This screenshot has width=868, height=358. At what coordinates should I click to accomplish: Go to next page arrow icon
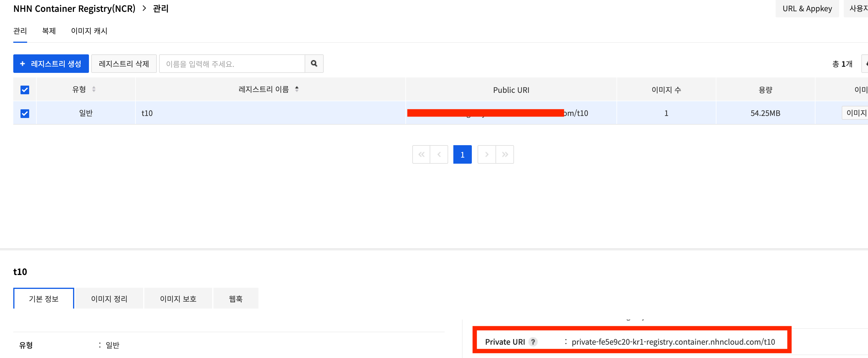coord(487,154)
